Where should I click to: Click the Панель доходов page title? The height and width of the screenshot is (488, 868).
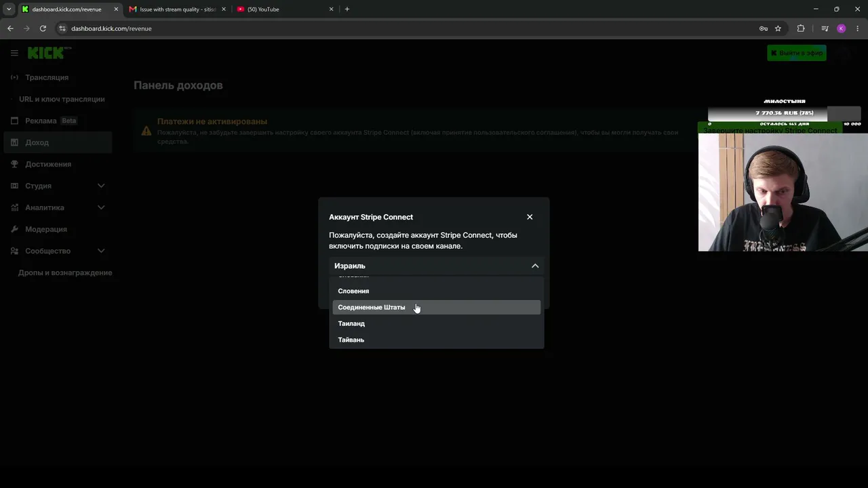[178, 85]
